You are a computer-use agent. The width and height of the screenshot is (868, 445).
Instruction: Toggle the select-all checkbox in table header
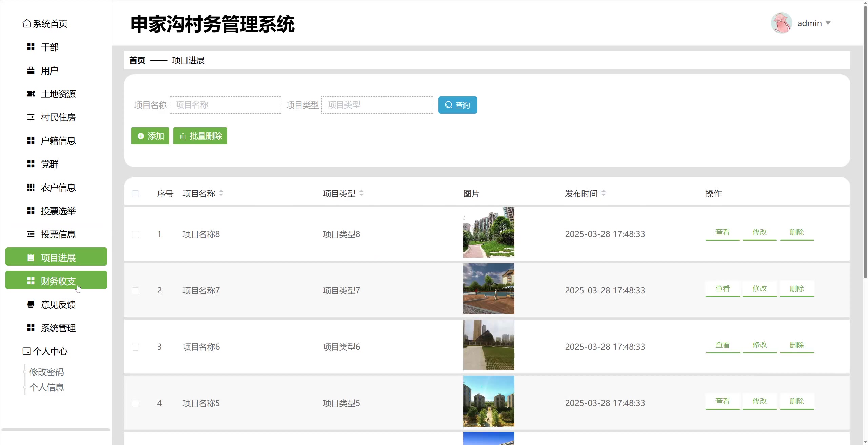pos(135,194)
